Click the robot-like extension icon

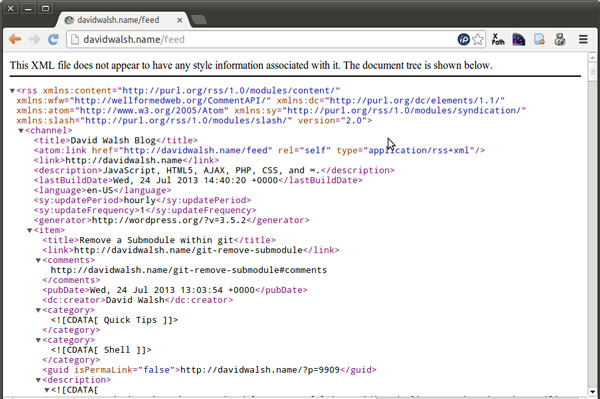click(560, 39)
